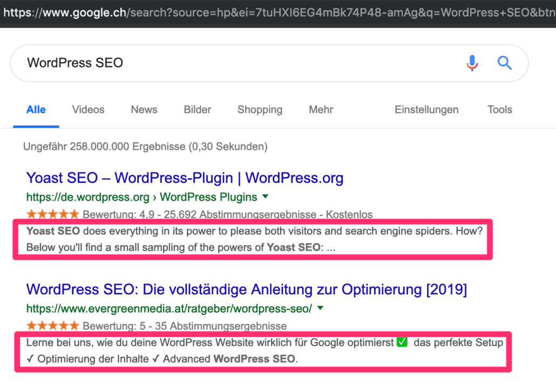Open the Mehr search options menu
This screenshot has width=556, height=392.
[321, 109]
